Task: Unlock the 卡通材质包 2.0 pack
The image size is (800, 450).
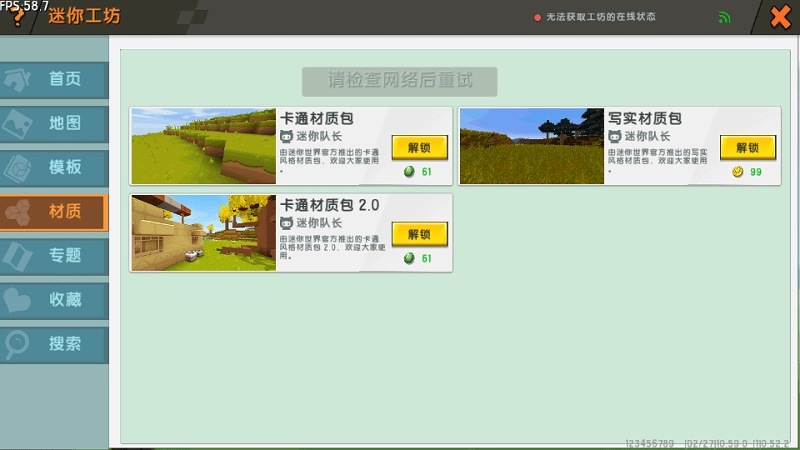Action: tap(419, 234)
